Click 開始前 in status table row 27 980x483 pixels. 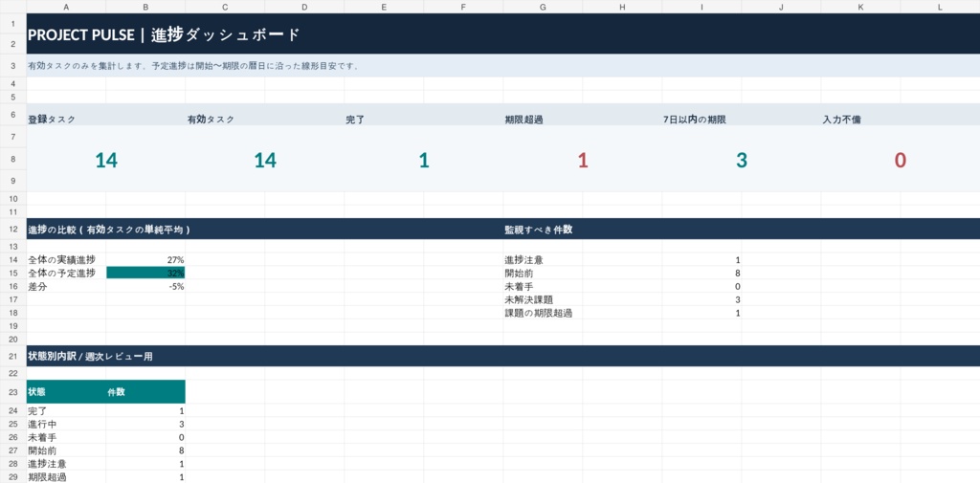(x=42, y=450)
